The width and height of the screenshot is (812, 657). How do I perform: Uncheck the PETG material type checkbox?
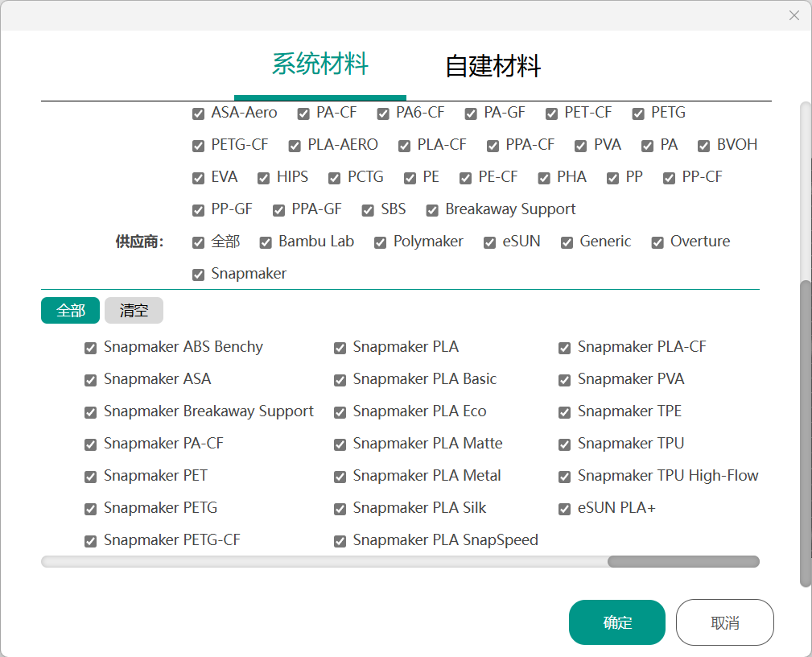(638, 114)
